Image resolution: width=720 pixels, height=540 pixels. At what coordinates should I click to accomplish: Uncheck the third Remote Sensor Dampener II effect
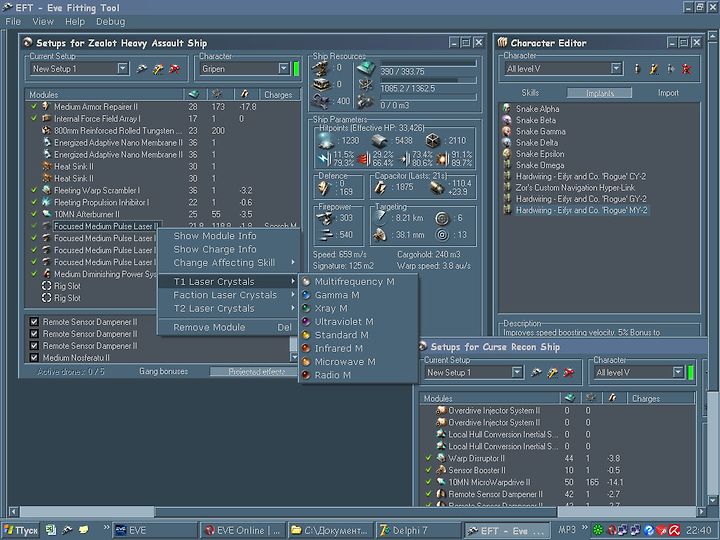(34, 346)
